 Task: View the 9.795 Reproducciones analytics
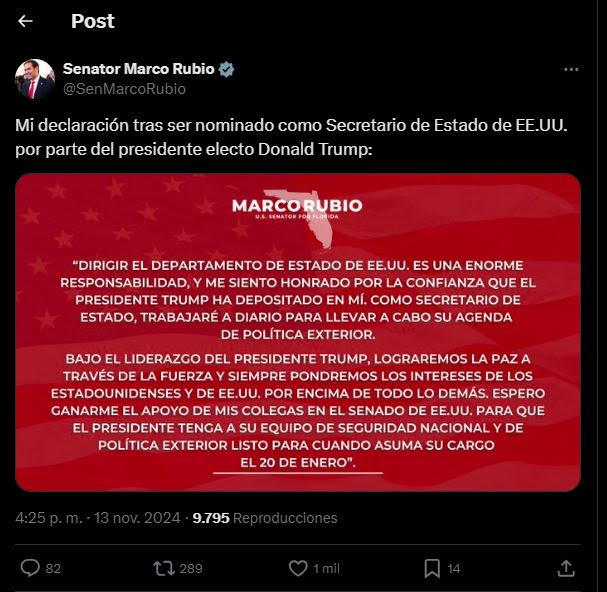click(x=265, y=518)
